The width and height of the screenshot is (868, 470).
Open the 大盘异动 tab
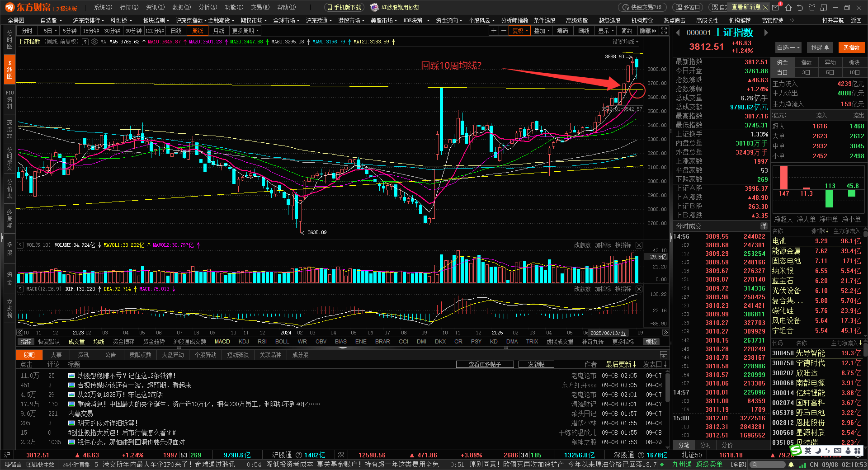pyautogui.click(x=173, y=355)
